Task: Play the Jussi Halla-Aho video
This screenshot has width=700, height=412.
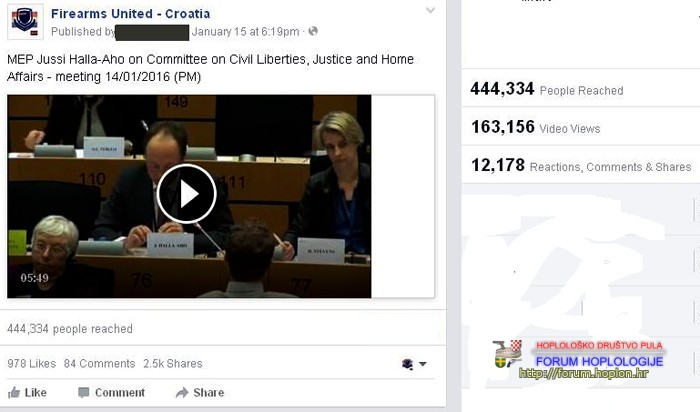Action: [187, 194]
